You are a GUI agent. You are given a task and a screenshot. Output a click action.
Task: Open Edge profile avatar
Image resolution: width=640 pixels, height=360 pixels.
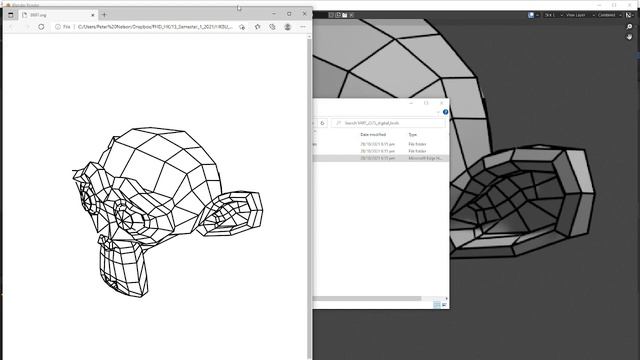tap(287, 27)
